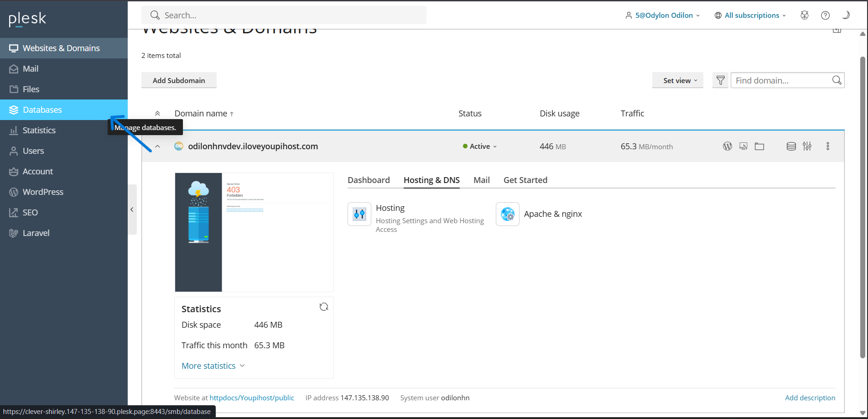Refresh statistics with the reload icon
Viewport: 868px width, 419px height.
(x=324, y=307)
